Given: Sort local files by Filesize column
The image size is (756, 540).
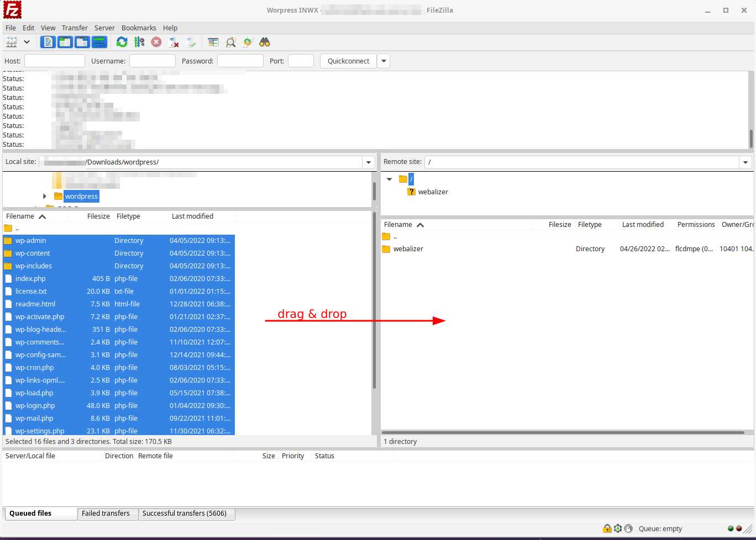Looking at the screenshot, I should (x=98, y=216).
